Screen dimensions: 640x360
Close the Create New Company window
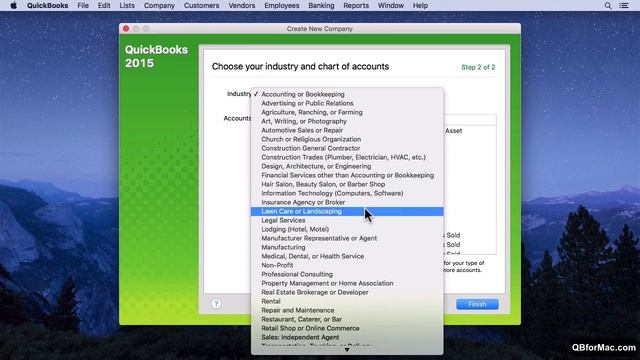(126, 29)
